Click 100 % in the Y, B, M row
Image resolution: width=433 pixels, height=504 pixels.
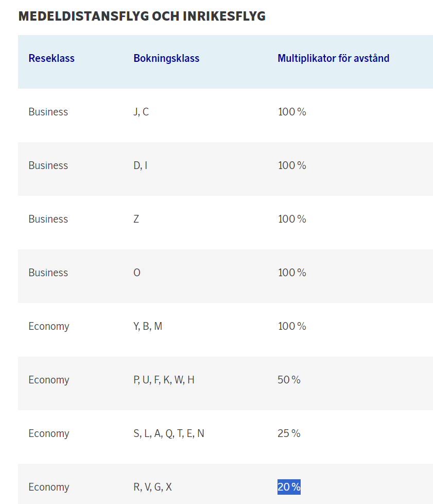pos(292,326)
